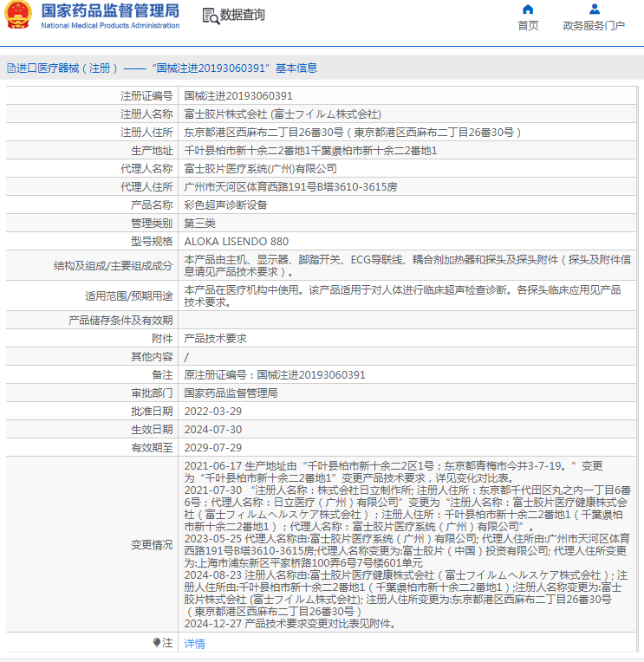The height and width of the screenshot is (662, 644).
Task: Click the 管理类别 label
Action: click(152, 223)
